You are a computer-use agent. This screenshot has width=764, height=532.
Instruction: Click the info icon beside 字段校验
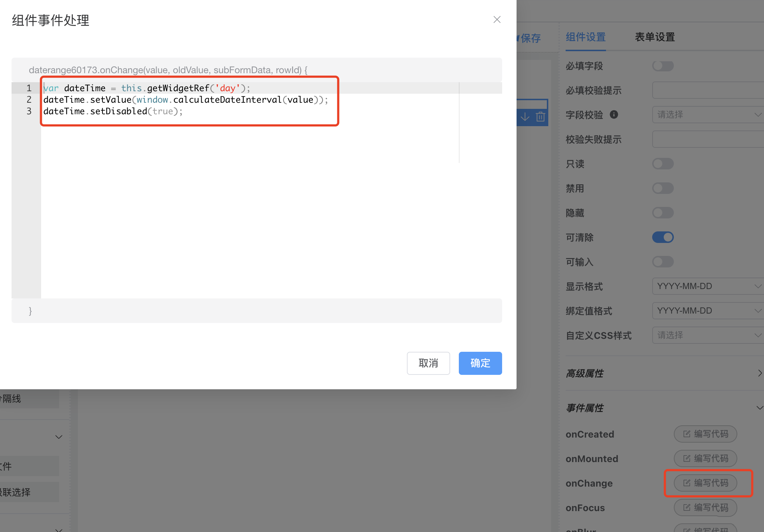click(614, 115)
